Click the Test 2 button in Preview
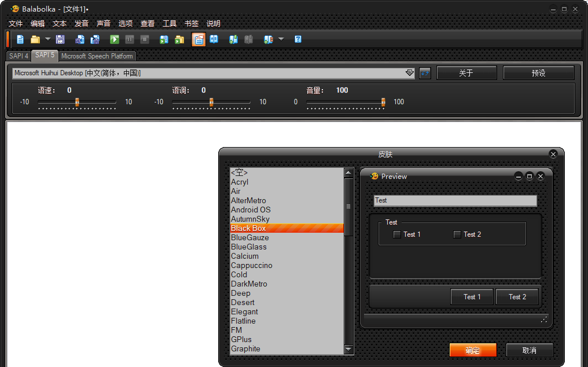This screenshot has height=367, width=588. pos(517,297)
